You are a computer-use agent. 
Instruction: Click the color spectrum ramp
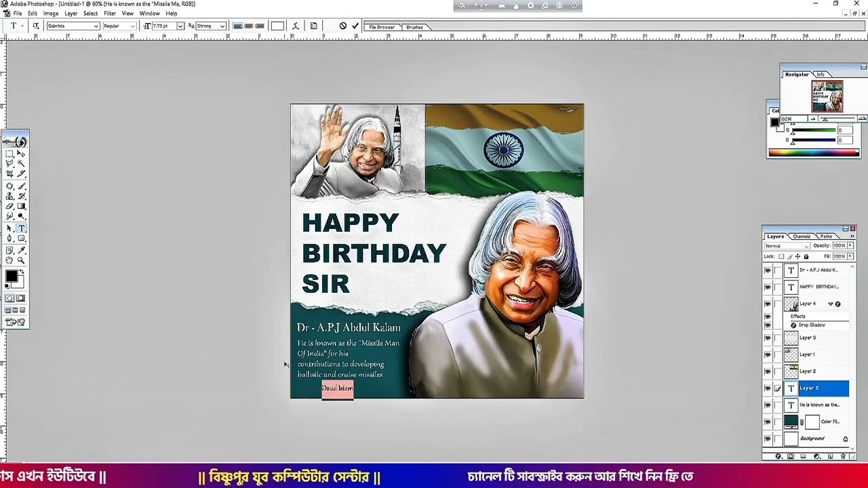tap(813, 152)
